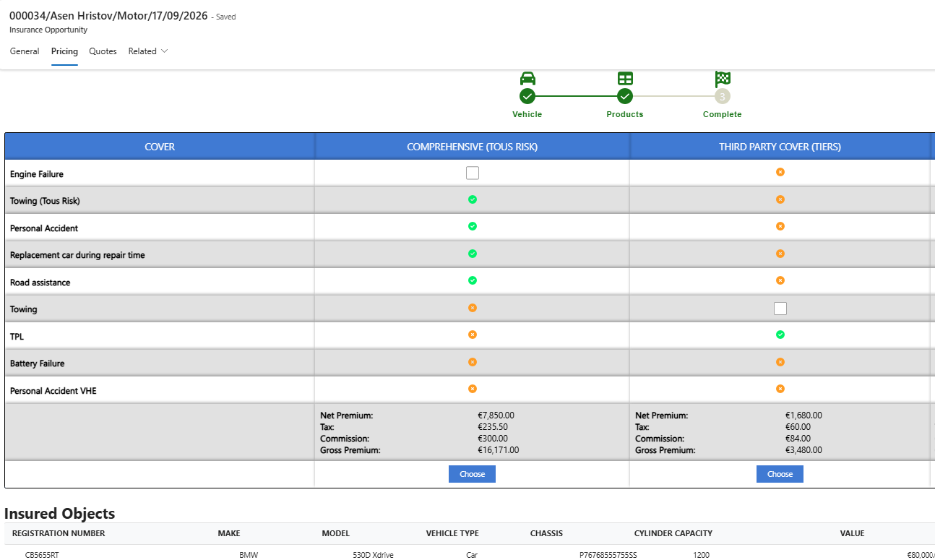
Task: Click the registration number CB5655RT
Action: click(42, 556)
